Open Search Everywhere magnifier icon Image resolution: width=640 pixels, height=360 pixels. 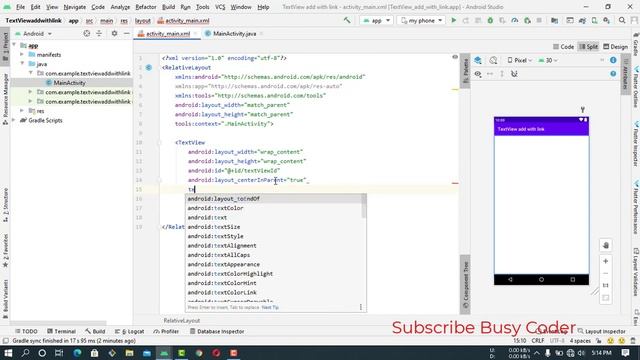(x=622, y=20)
